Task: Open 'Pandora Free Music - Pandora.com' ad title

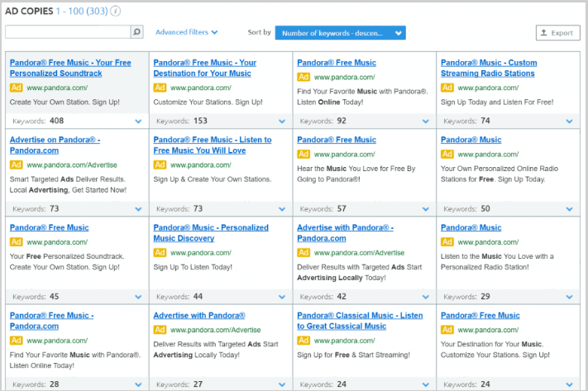Action: 52,321
